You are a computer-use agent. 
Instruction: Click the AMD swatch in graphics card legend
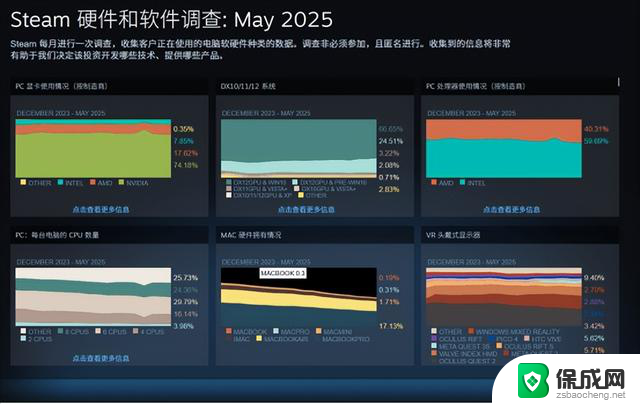pyautogui.click(x=93, y=182)
